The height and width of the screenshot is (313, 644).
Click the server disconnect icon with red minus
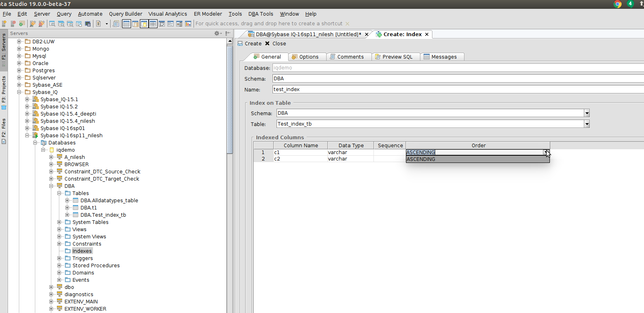pyautogui.click(x=13, y=24)
